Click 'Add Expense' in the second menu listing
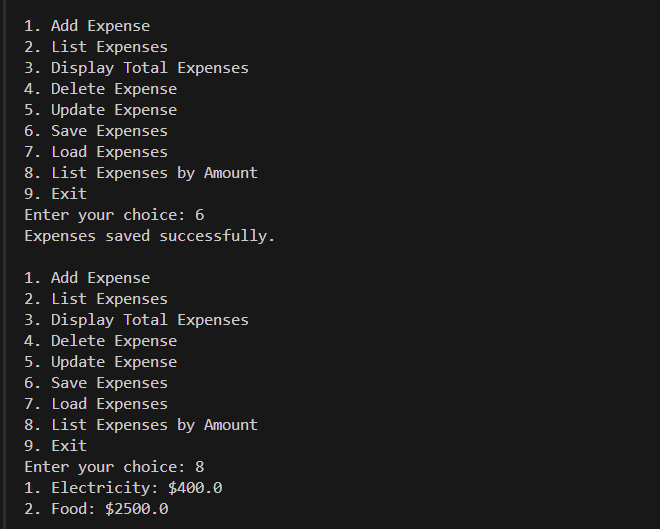This screenshot has height=529, width=660. tap(100, 278)
